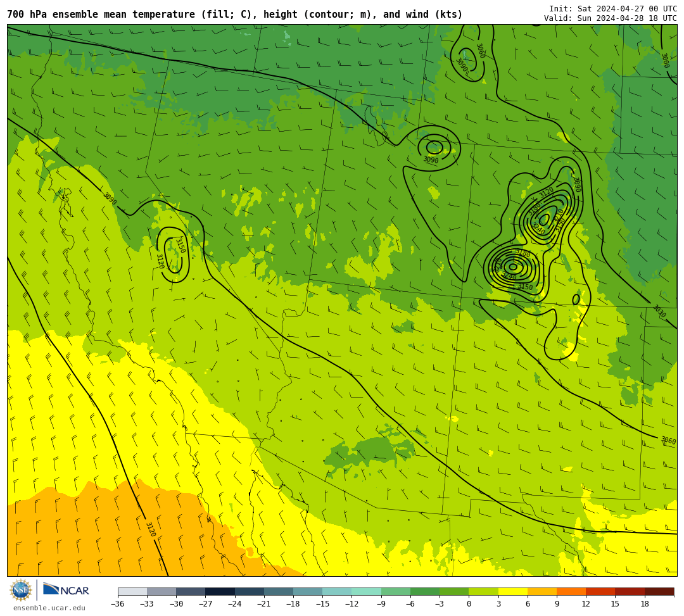Click the 18 colorbar tick label
Screen dimensions: 684x616
644,604
